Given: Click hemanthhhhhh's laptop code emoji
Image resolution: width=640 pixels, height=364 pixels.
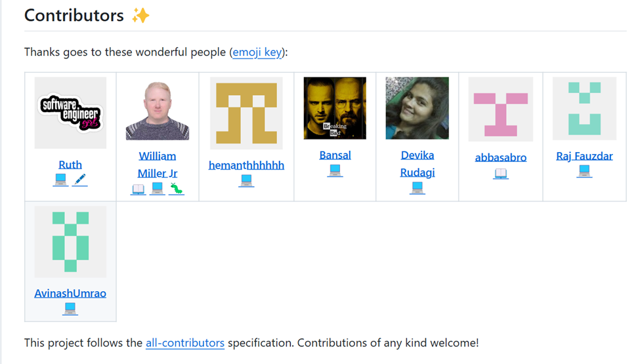Looking at the screenshot, I should tap(246, 180).
